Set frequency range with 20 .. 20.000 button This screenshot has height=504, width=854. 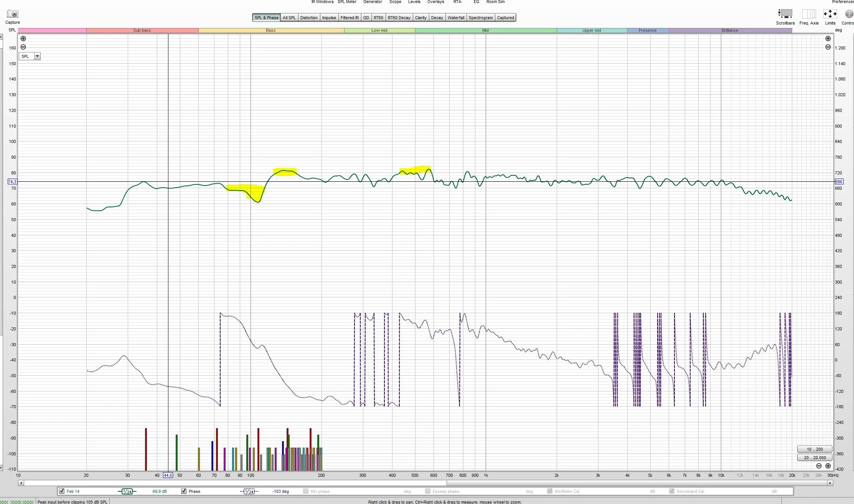(x=814, y=458)
